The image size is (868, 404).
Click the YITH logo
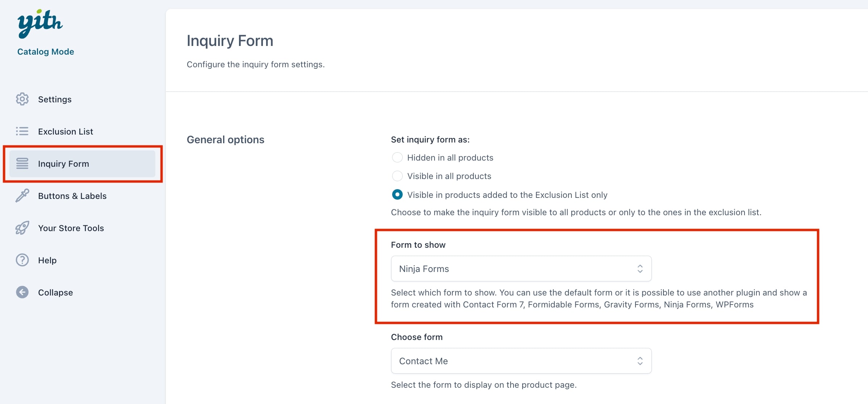click(40, 24)
